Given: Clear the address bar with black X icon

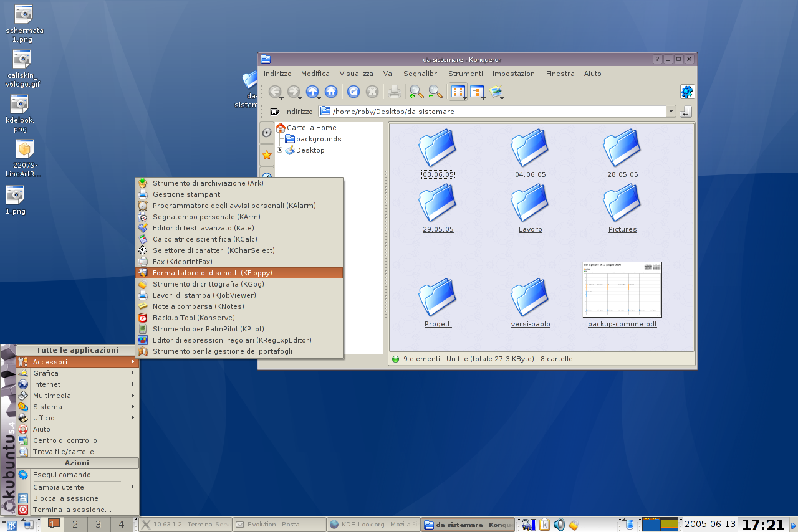Looking at the screenshot, I should click(x=274, y=112).
